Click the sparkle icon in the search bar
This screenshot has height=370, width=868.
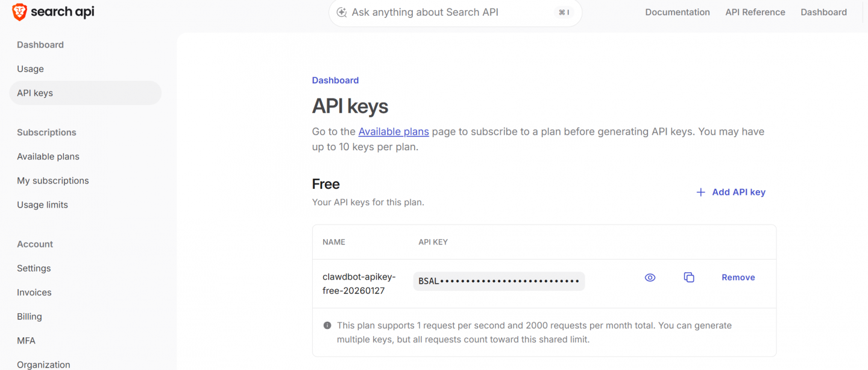pyautogui.click(x=342, y=13)
